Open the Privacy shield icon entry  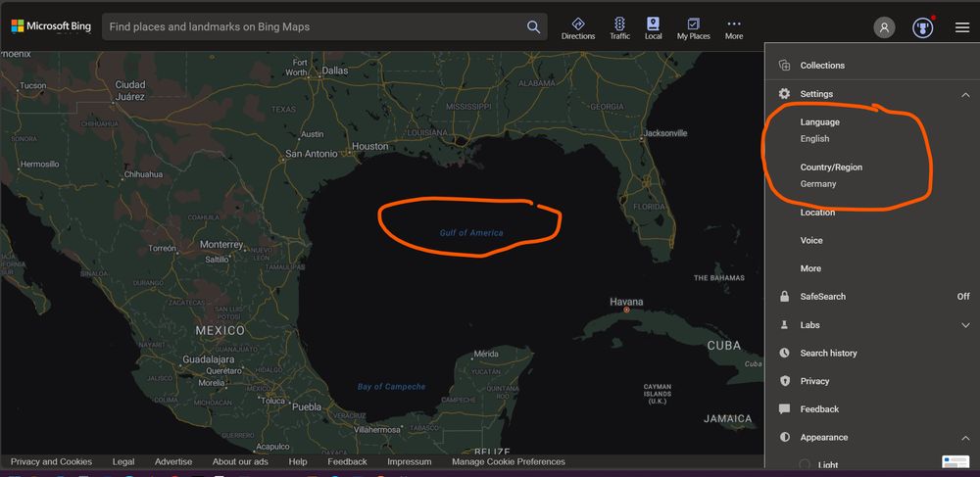[x=784, y=381]
